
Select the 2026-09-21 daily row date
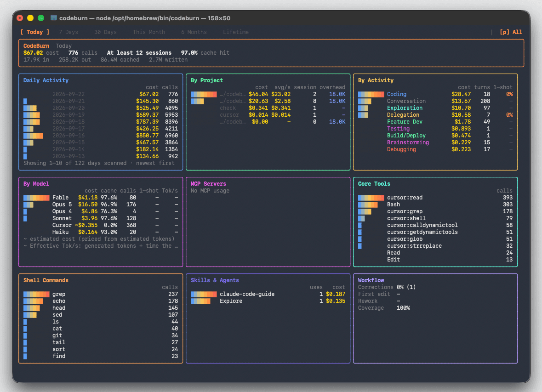pos(68,101)
